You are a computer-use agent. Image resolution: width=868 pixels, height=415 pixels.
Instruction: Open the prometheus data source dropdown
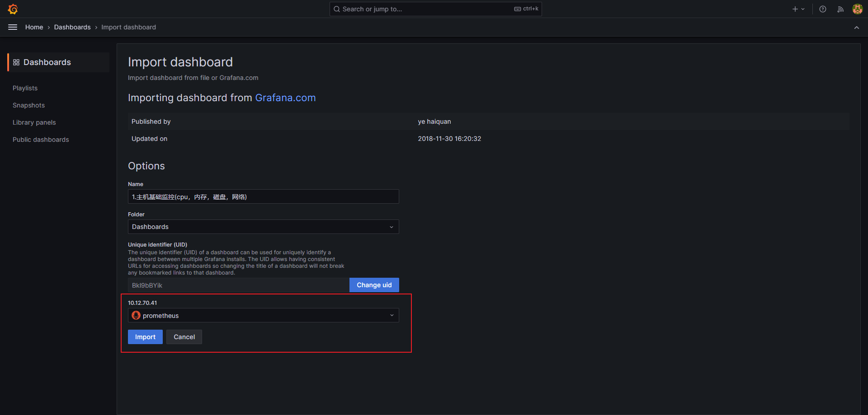coord(263,315)
